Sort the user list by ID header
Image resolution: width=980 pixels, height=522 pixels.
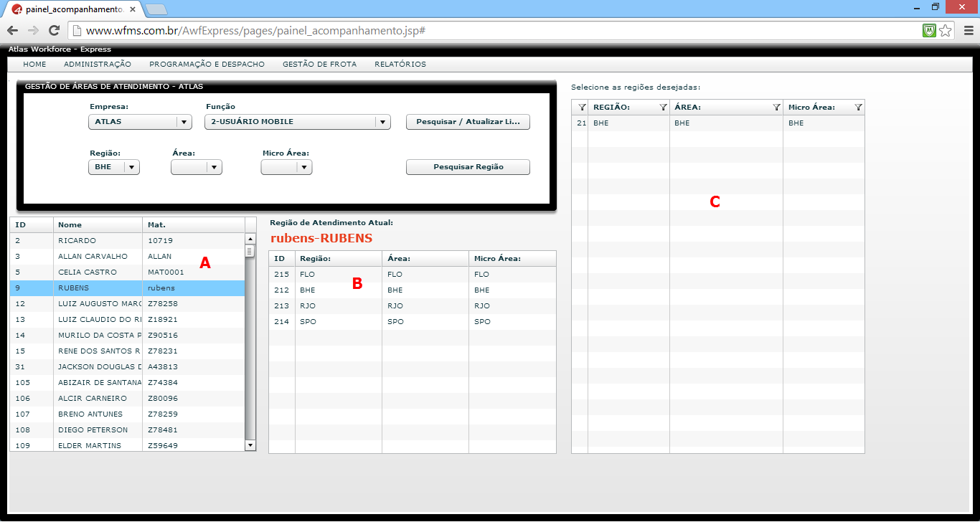(x=32, y=225)
